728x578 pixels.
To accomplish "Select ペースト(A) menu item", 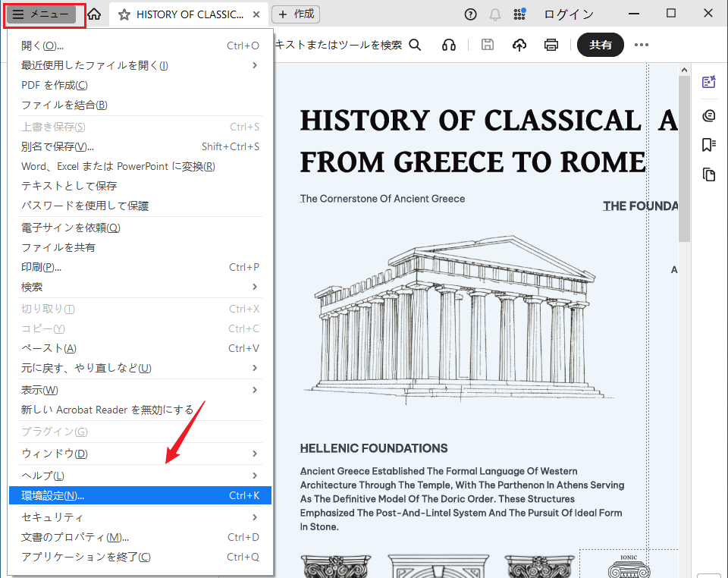I will point(140,348).
